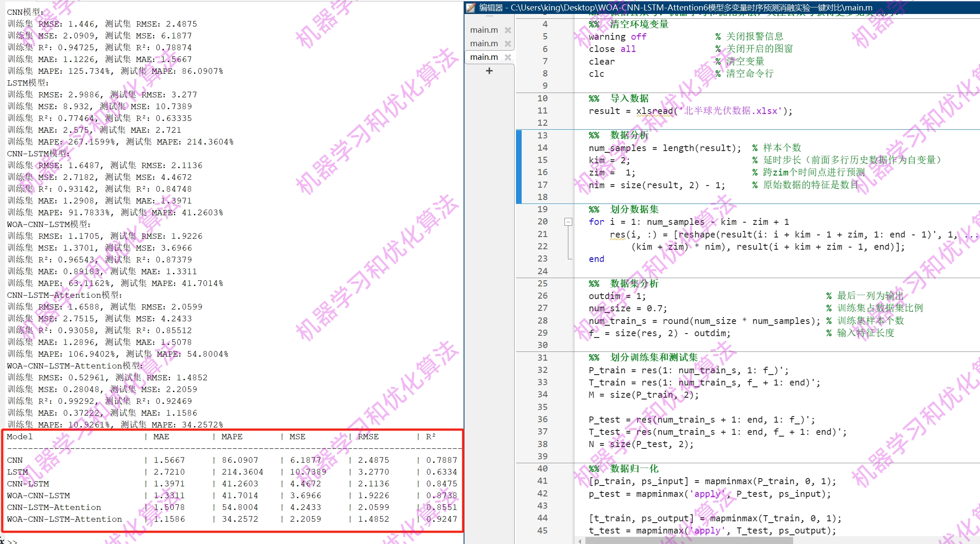Image resolution: width=980 pixels, height=544 pixels.
Task: Click the command window prompt input
Action: click(87, 541)
